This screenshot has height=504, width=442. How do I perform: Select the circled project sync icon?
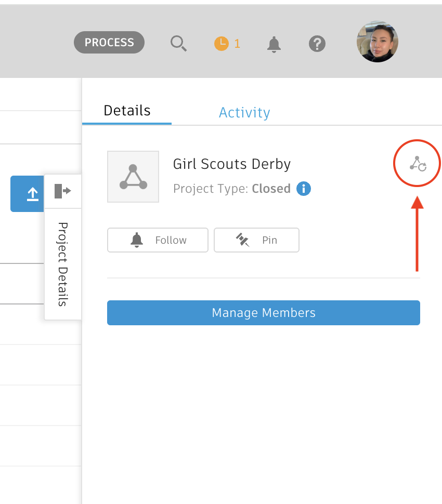pos(417,163)
